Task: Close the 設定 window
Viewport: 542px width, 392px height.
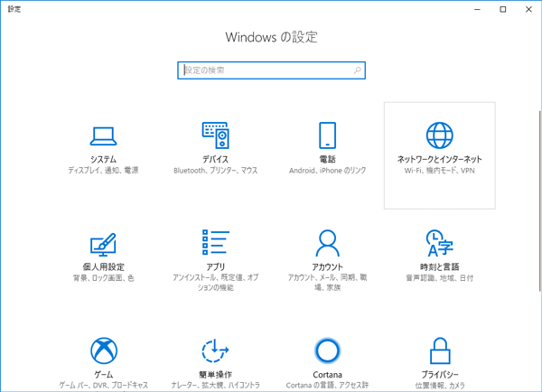Action: (x=528, y=9)
